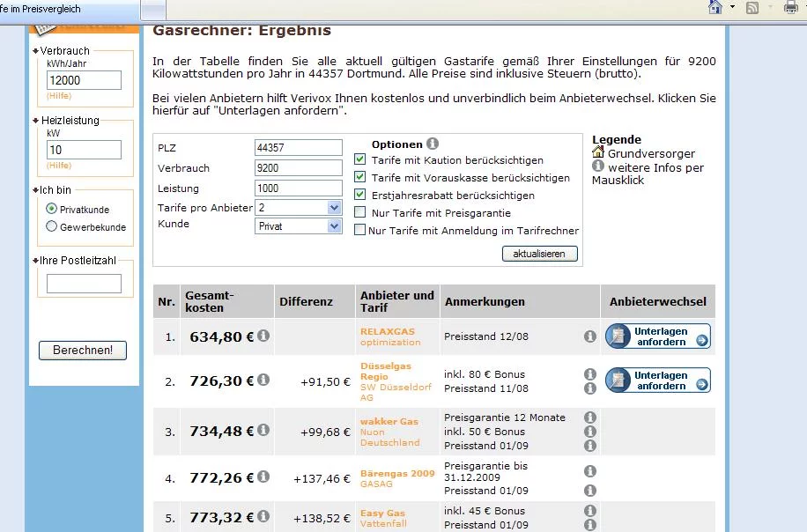Open dropdown arrow next to Home icon
807x532 pixels.
point(732,7)
